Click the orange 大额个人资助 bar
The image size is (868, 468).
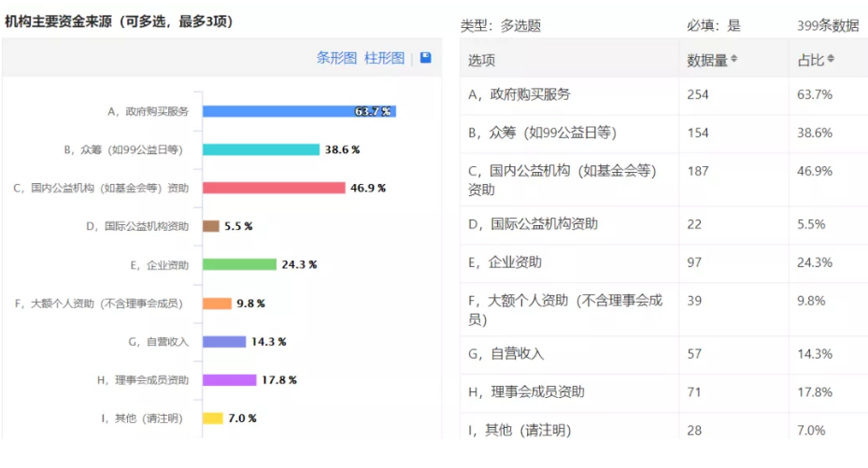click(217, 303)
